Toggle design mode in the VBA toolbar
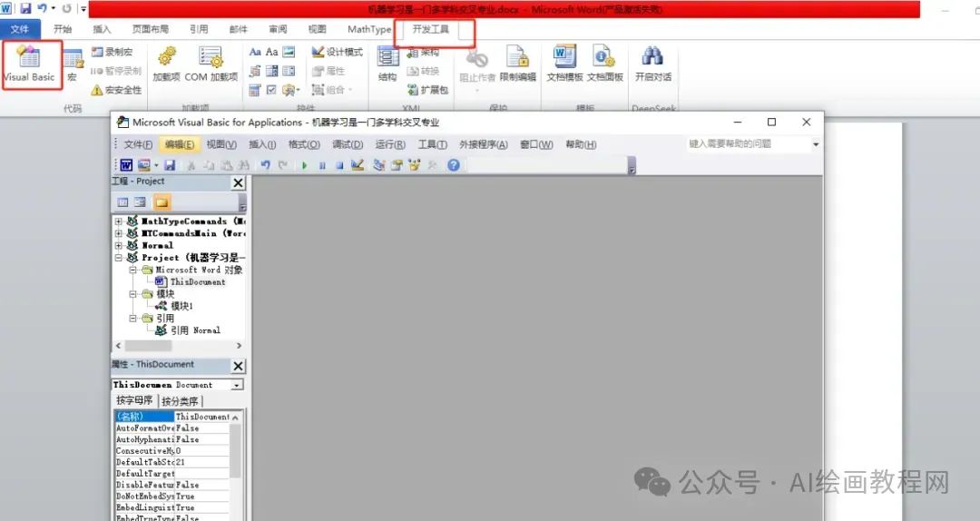 (358, 165)
